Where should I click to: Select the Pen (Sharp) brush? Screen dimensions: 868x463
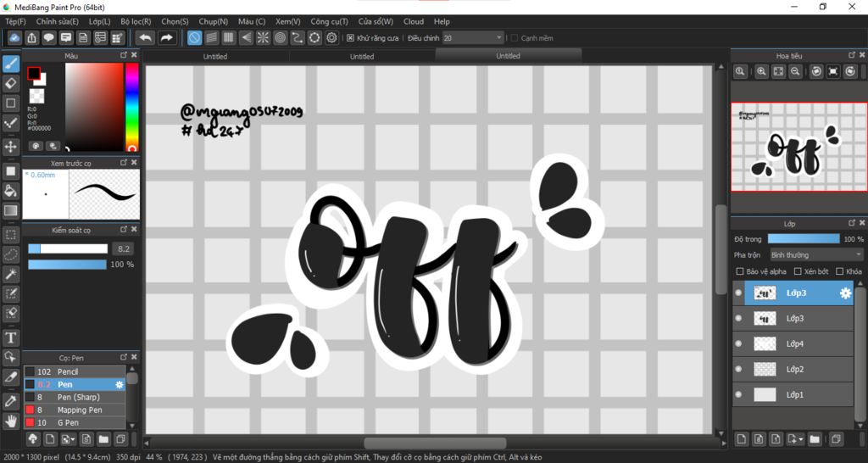pos(75,397)
